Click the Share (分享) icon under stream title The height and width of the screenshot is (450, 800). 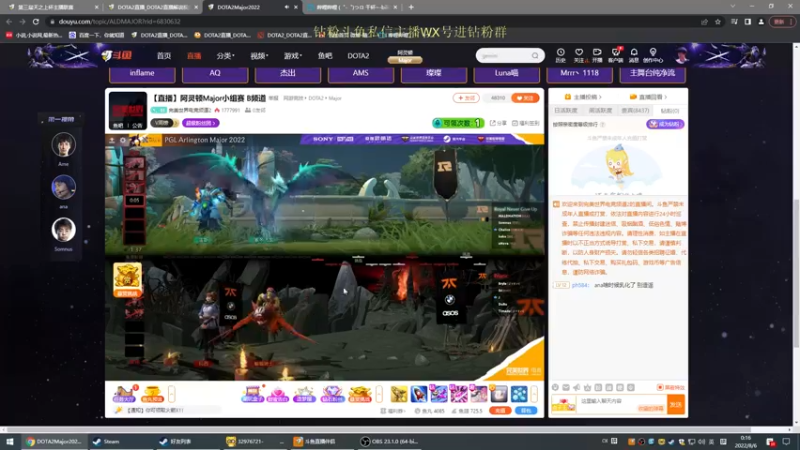(x=498, y=123)
